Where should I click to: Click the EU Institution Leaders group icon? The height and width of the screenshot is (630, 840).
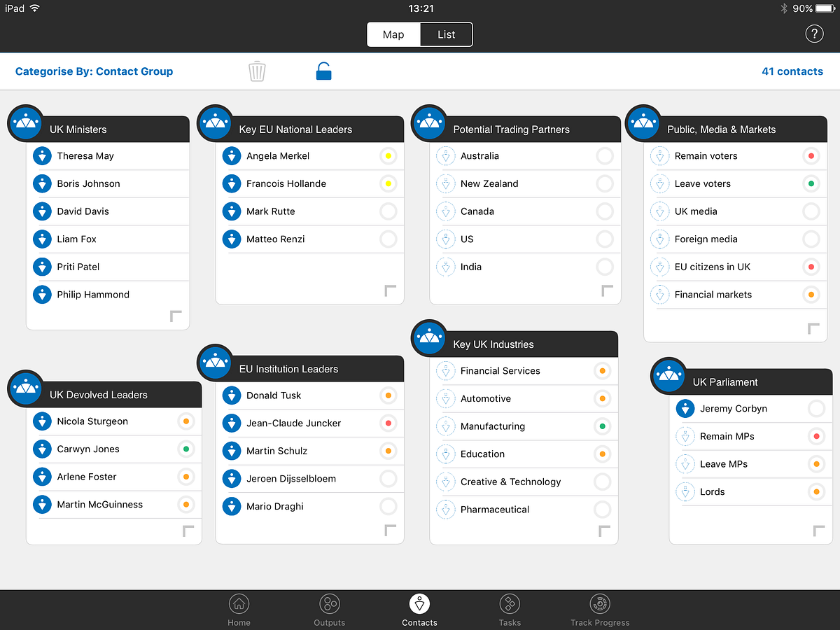pyautogui.click(x=216, y=363)
